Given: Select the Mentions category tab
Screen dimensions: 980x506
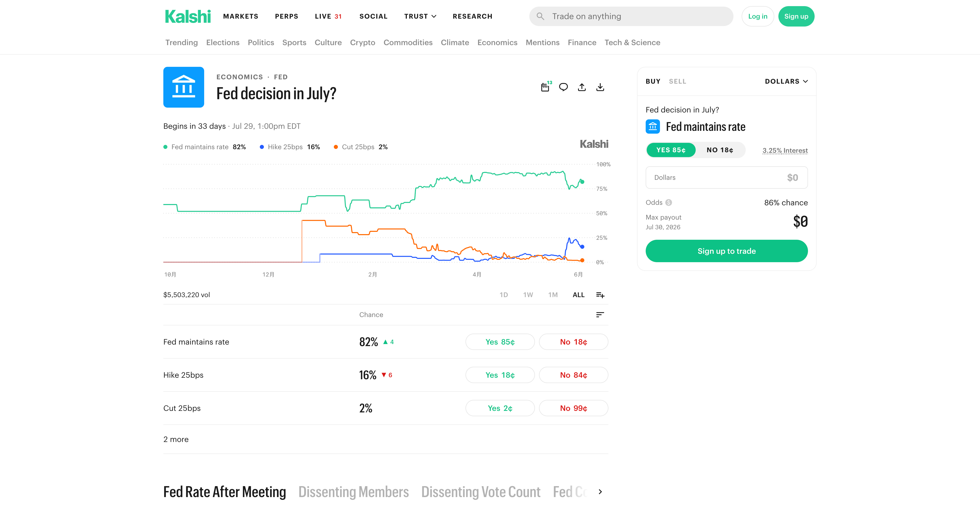Looking at the screenshot, I should pos(543,43).
